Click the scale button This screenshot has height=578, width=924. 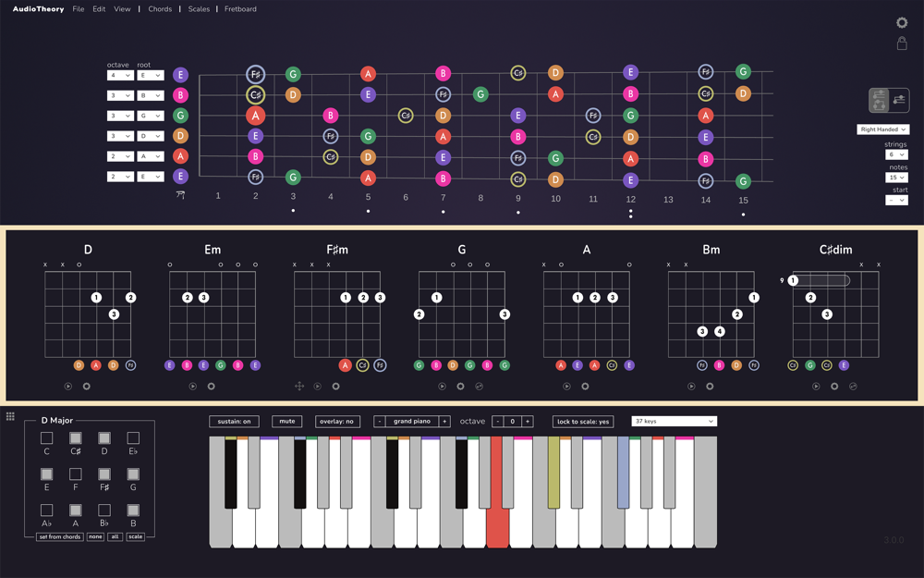[x=136, y=536]
